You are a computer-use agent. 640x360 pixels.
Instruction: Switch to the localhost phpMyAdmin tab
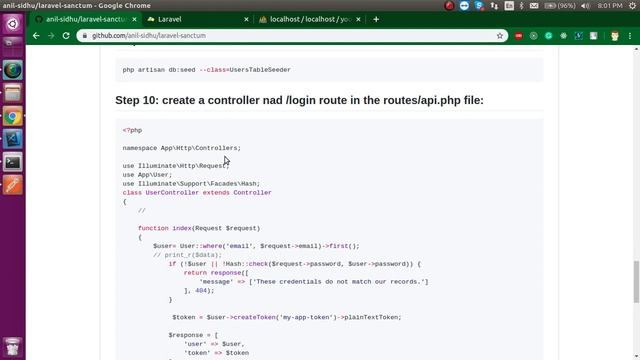310,19
